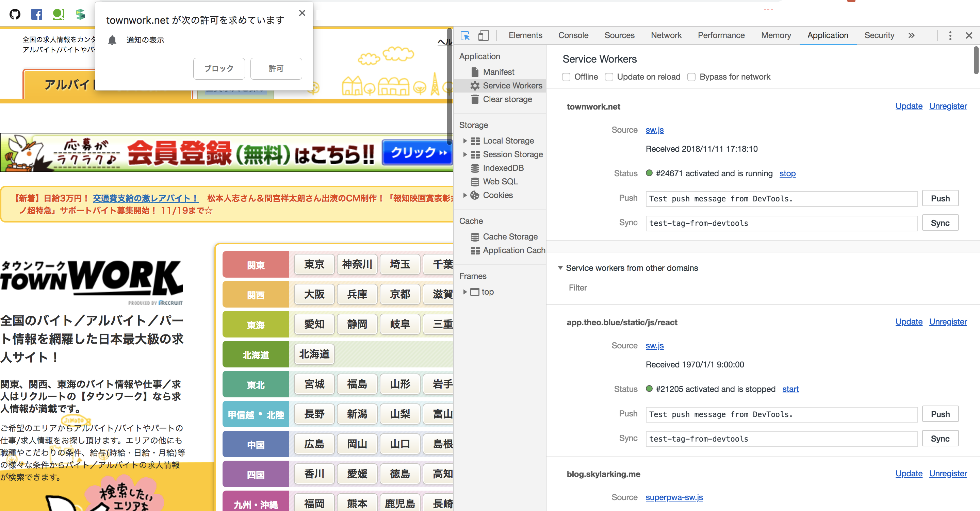The image size is (980, 511).
Task: Enable the Offline checkbox
Action: [x=566, y=77]
